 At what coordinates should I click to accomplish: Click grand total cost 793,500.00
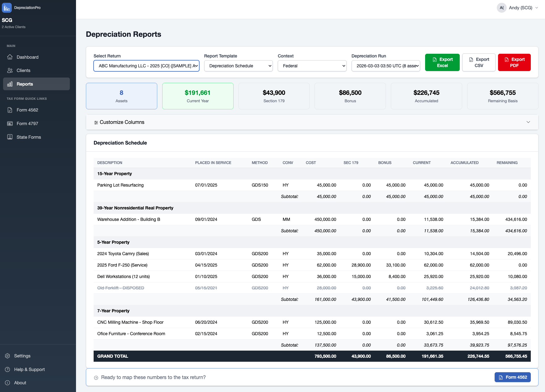click(x=325, y=356)
